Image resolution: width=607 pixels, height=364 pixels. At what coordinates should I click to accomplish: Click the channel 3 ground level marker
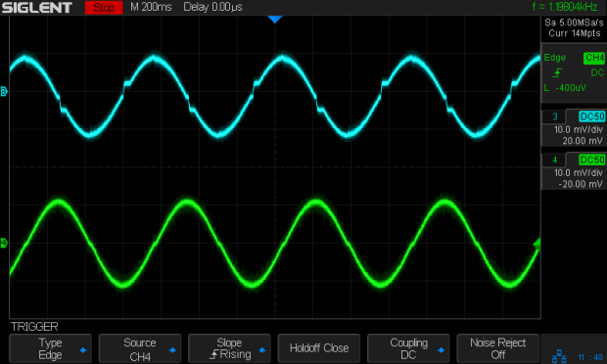coord(4,92)
